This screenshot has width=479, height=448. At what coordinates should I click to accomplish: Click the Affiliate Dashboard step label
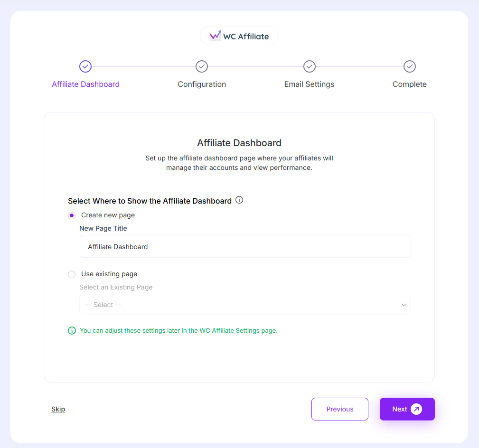[85, 84]
